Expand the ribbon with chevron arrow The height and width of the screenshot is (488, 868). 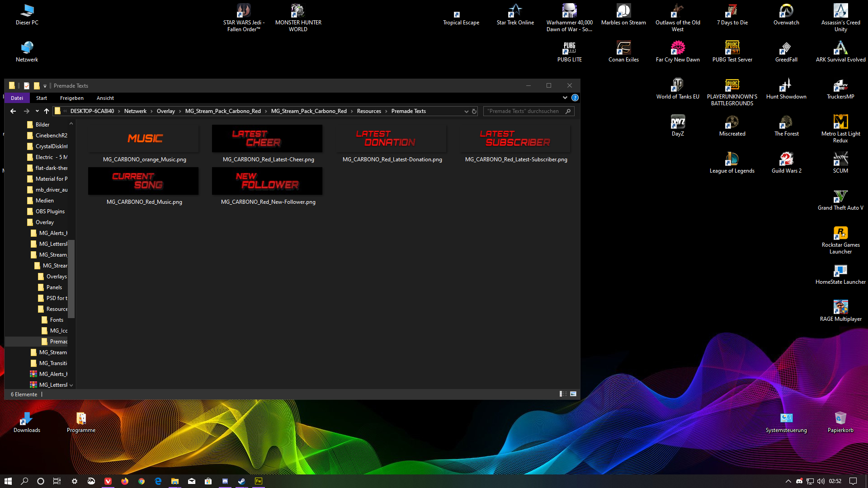click(x=565, y=98)
